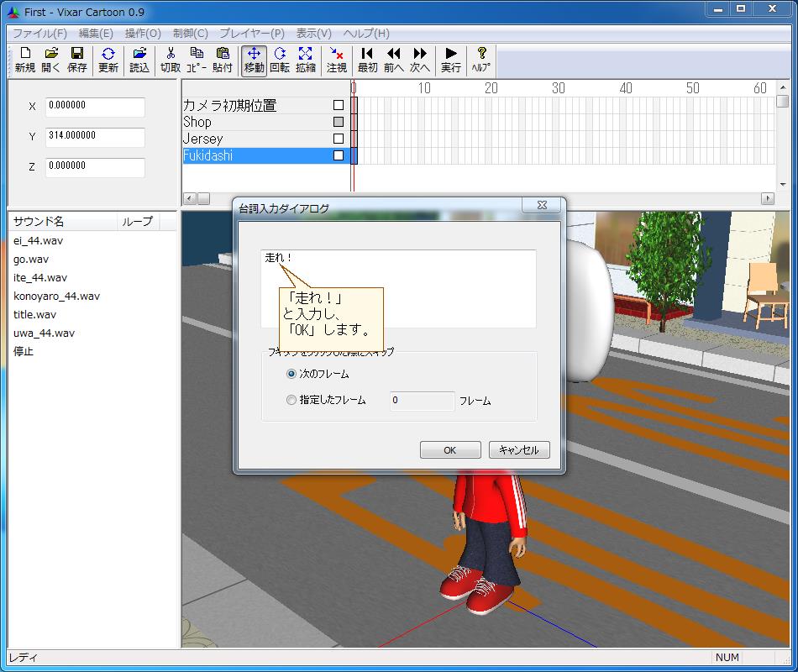Select the 拡縮 (Scale) tool
The width and height of the screenshot is (798, 672).
tap(306, 60)
